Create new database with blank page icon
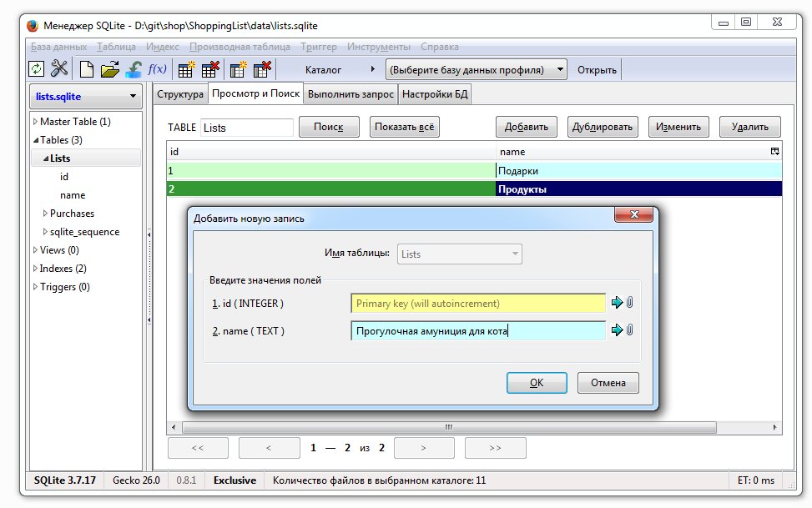 (x=87, y=69)
